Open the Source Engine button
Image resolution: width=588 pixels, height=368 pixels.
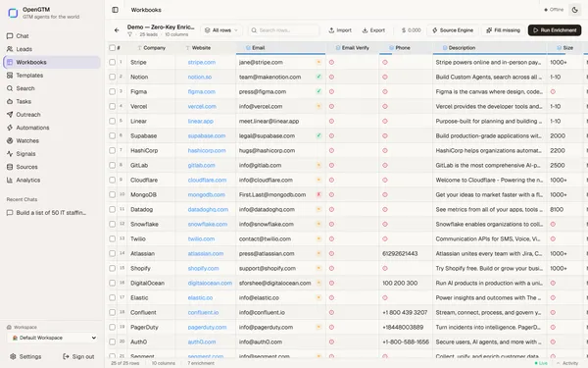[453, 30]
